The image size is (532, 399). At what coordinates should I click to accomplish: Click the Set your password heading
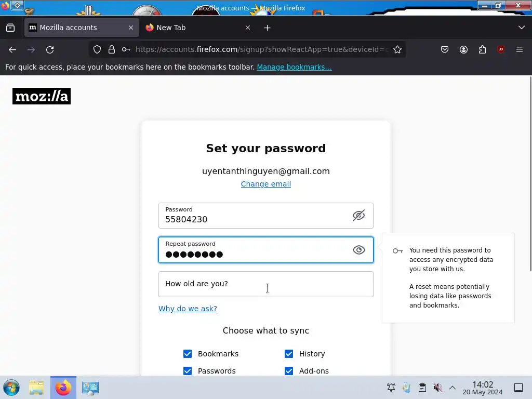[x=265, y=148]
